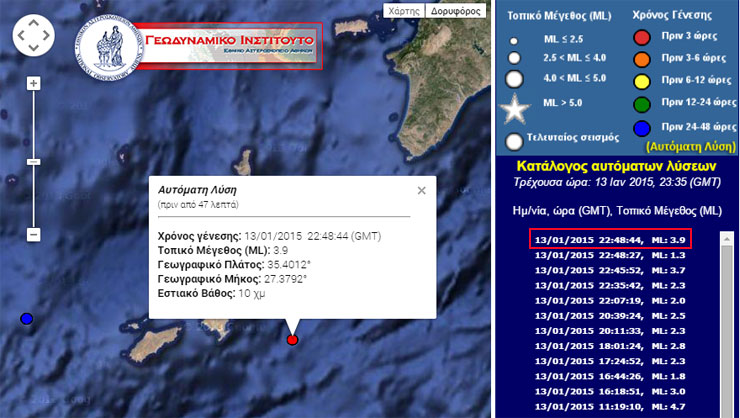Screen dimensions: 740x418
Task: Click the zoom slider handle
Action: pos(33,161)
